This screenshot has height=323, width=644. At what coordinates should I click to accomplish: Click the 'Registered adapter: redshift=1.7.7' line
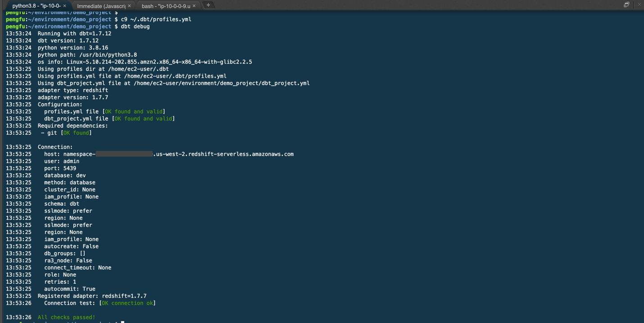(x=92, y=296)
